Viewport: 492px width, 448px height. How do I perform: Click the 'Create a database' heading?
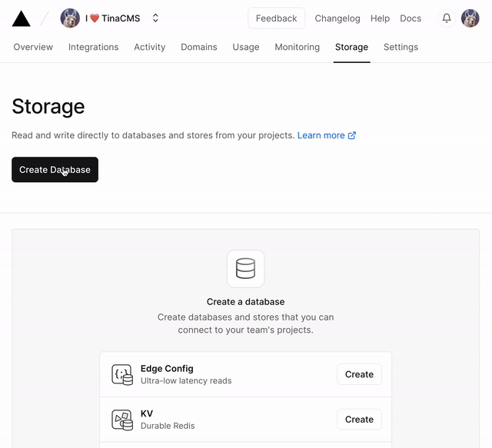(246, 302)
